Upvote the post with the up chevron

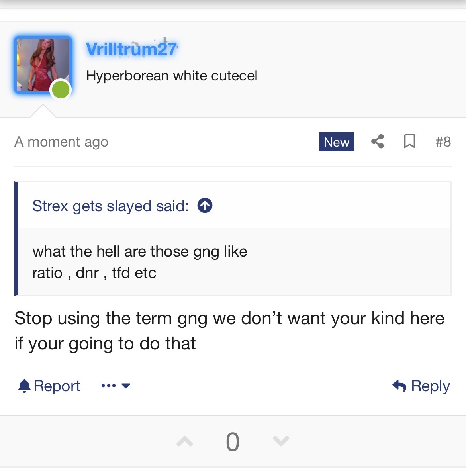[x=184, y=441]
